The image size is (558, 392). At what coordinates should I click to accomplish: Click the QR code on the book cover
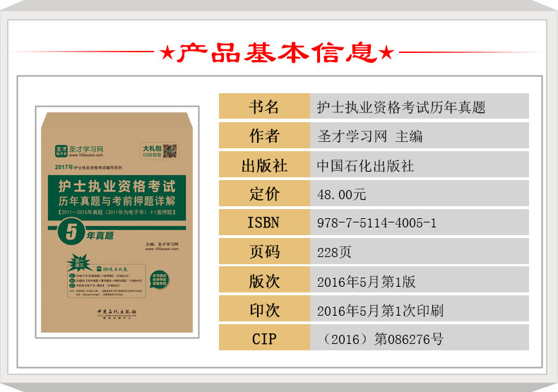pos(170,151)
